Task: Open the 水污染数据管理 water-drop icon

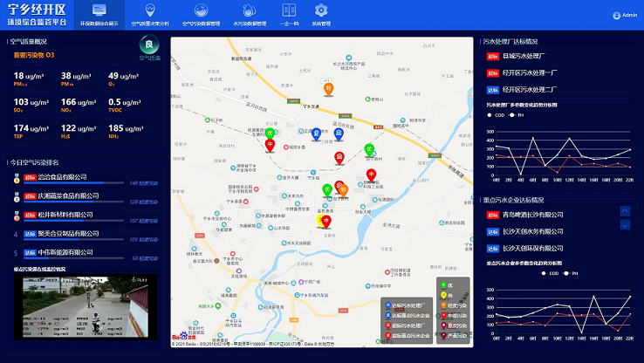Action: (250, 11)
